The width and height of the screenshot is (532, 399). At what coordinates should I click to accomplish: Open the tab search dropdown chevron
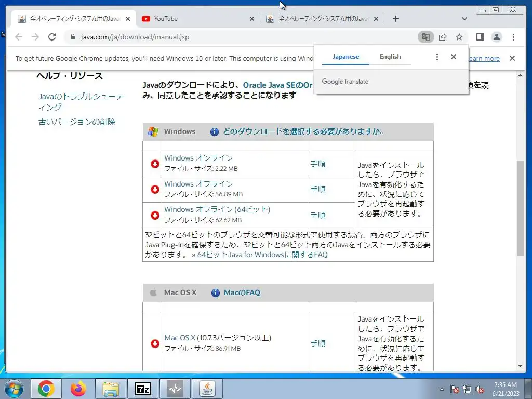464,19
